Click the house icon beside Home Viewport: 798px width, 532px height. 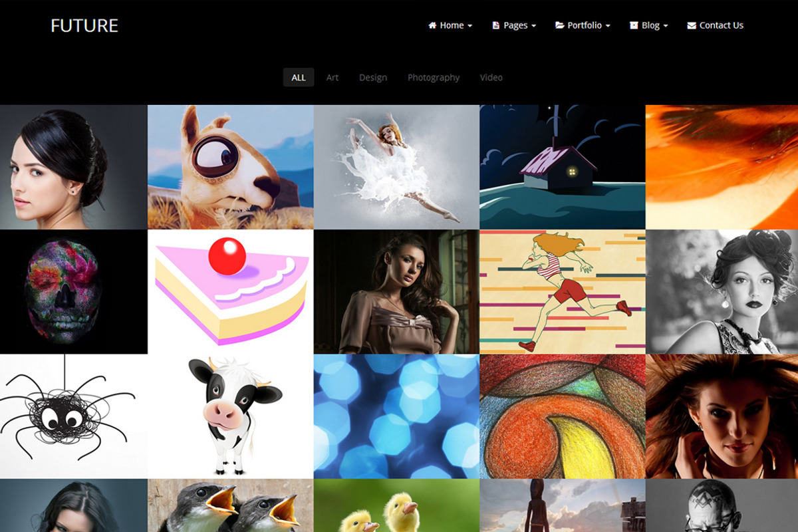pyautogui.click(x=432, y=25)
